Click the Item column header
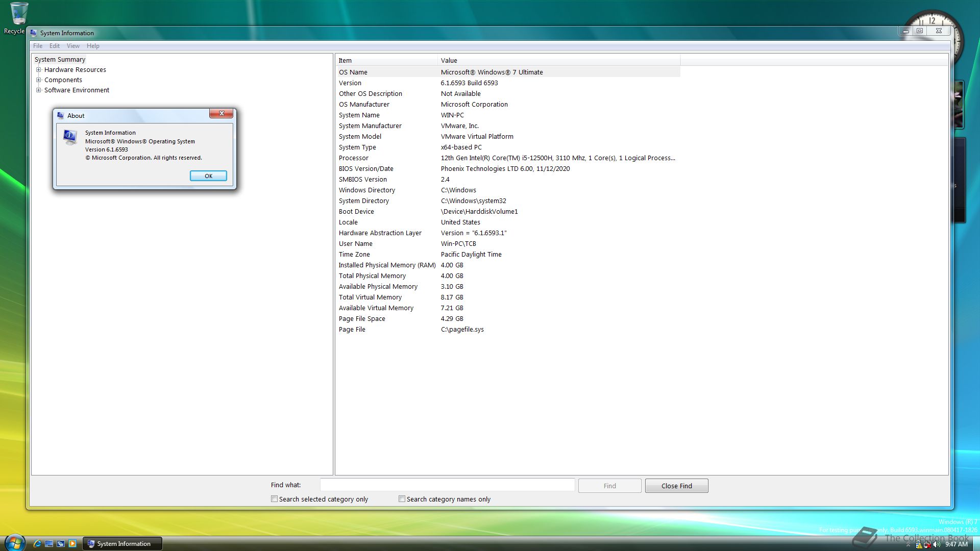Image resolution: width=980 pixels, height=551 pixels. [386, 60]
